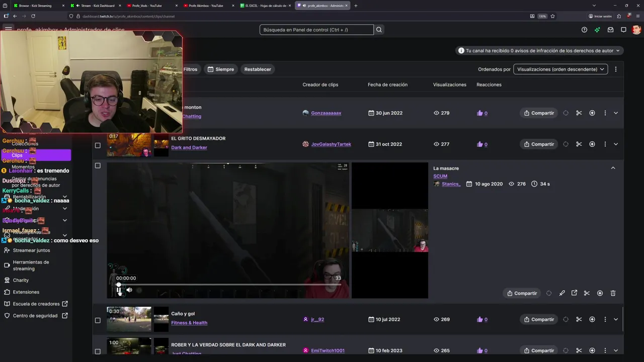Open the scissors edit icon for EL GRITO DESMAYADOR

coord(579,144)
